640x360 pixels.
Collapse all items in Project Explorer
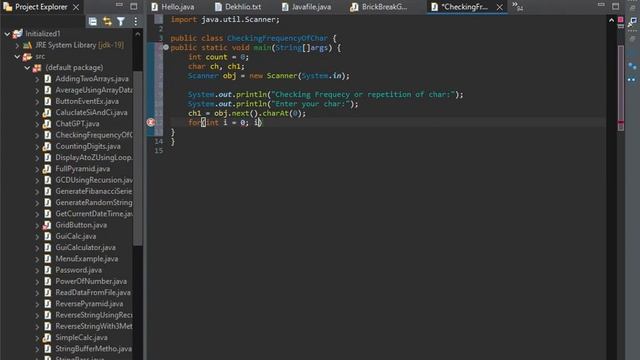coord(93,21)
